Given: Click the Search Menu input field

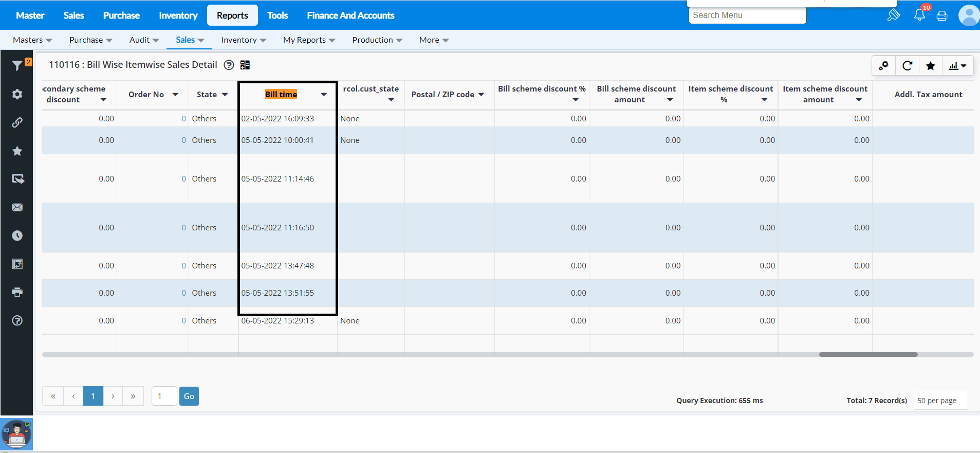Looking at the screenshot, I should click(747, 15).
